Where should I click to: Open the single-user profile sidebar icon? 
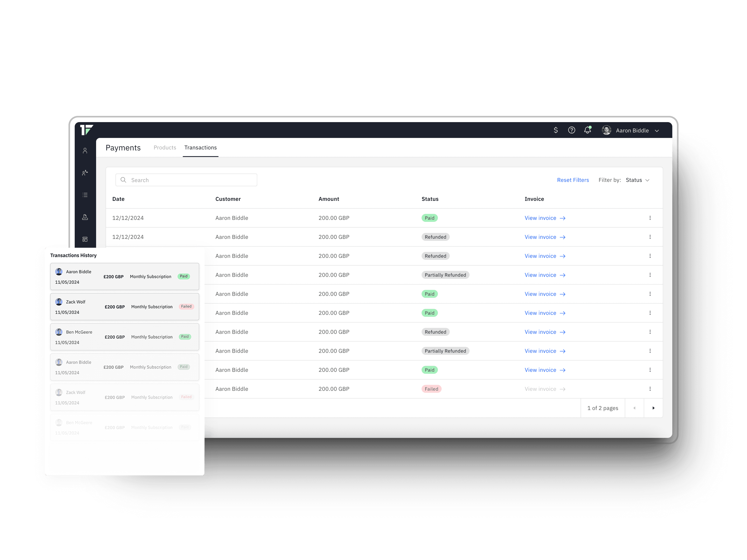(85, 150)
